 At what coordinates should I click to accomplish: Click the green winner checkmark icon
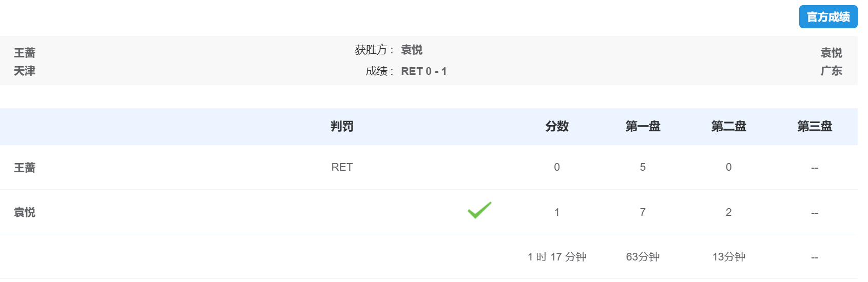point(479,210)
